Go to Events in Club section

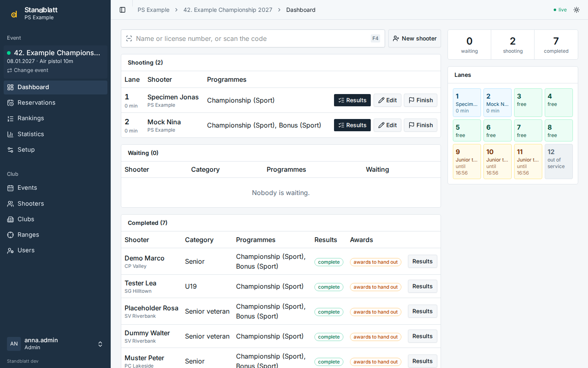(56, 188)
